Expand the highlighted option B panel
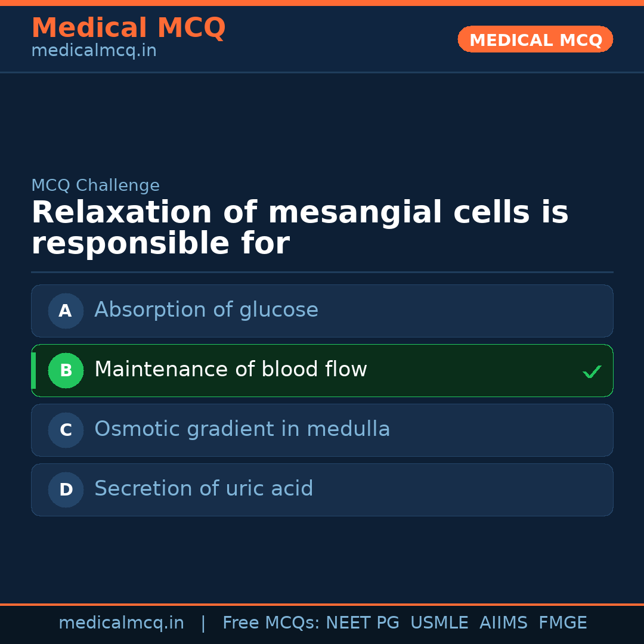Viewport: 644px width, 644px height. click(322, 370)
